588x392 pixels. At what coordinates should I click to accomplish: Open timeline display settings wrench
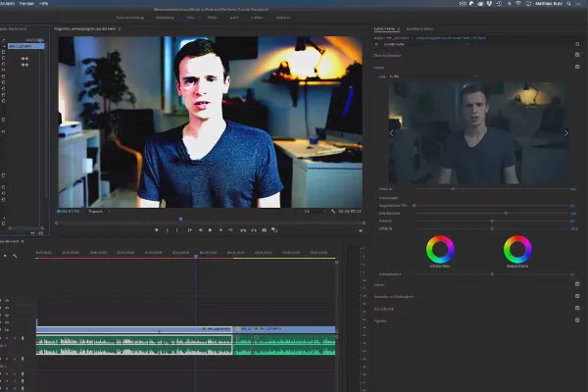point(15,256)
